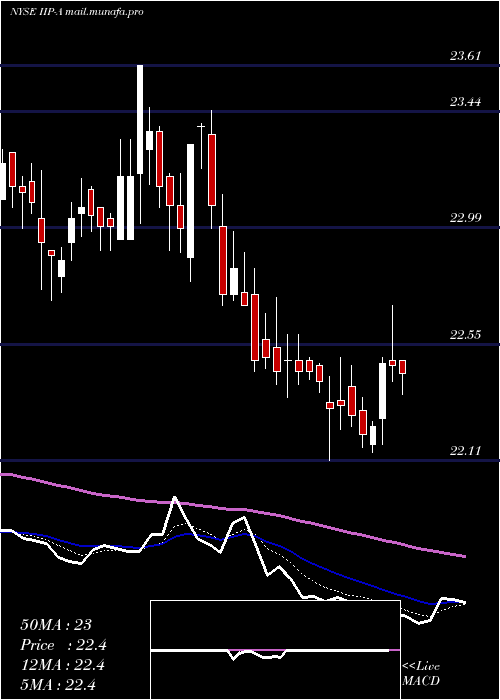Click the tallest white candlestick reaching 23.61

(x=140, y=119)
